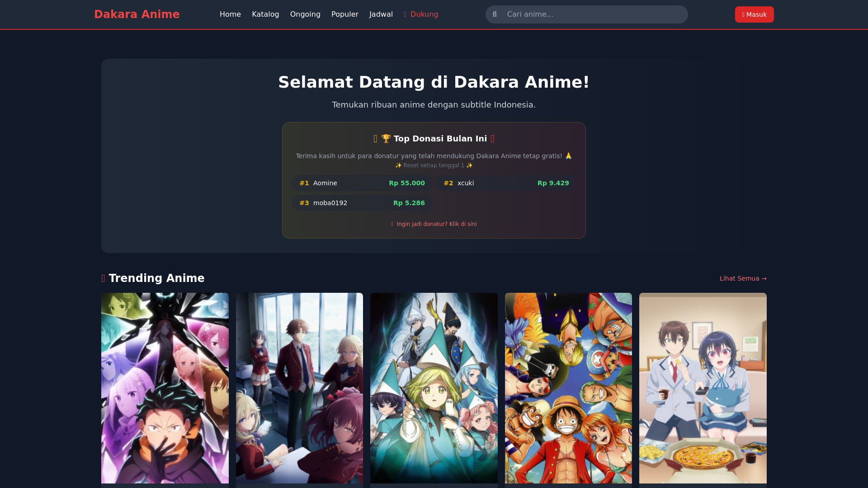Image resolution: width=868 pixels, height=488 pixels.
Task: Select the #1 Aomine donor entry
Action: pyautogui.click(x=362, y=183)
